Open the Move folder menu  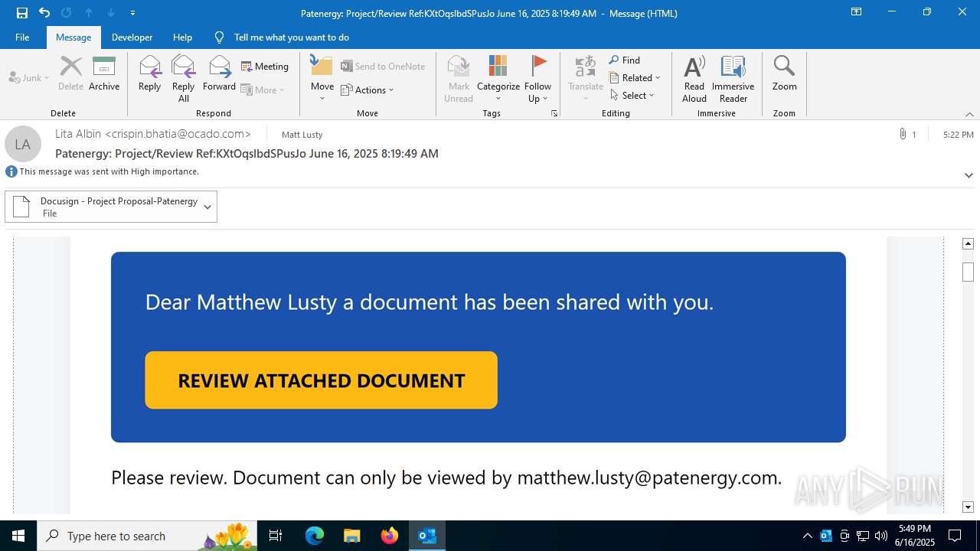pos(322,78)
